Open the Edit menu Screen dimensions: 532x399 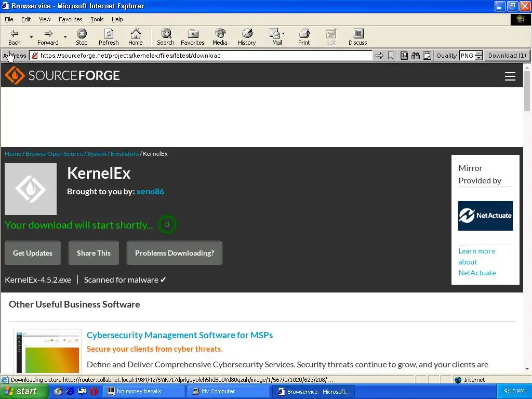pyautogui.click(x=26, y=19)
